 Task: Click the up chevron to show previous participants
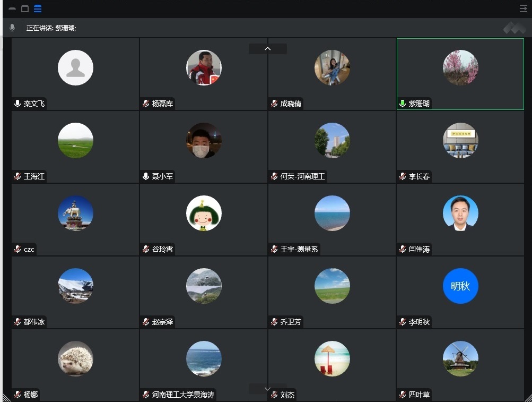267,49
